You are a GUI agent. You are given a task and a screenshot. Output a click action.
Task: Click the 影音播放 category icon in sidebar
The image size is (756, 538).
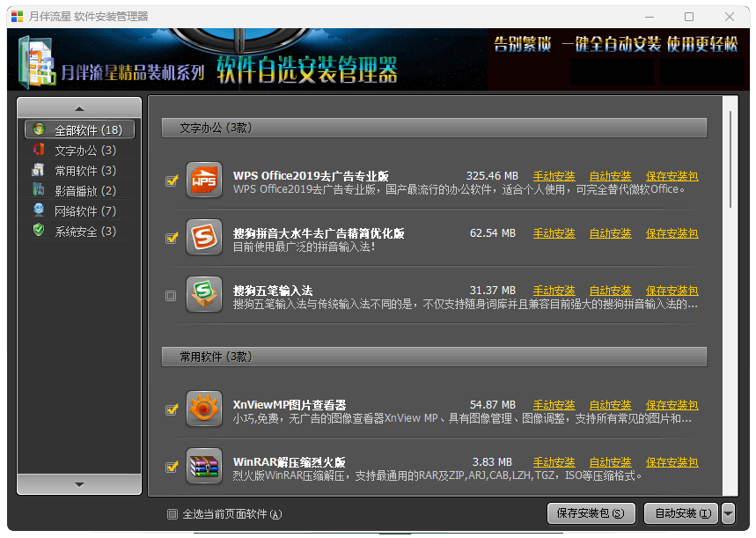(x=39, y=190)
